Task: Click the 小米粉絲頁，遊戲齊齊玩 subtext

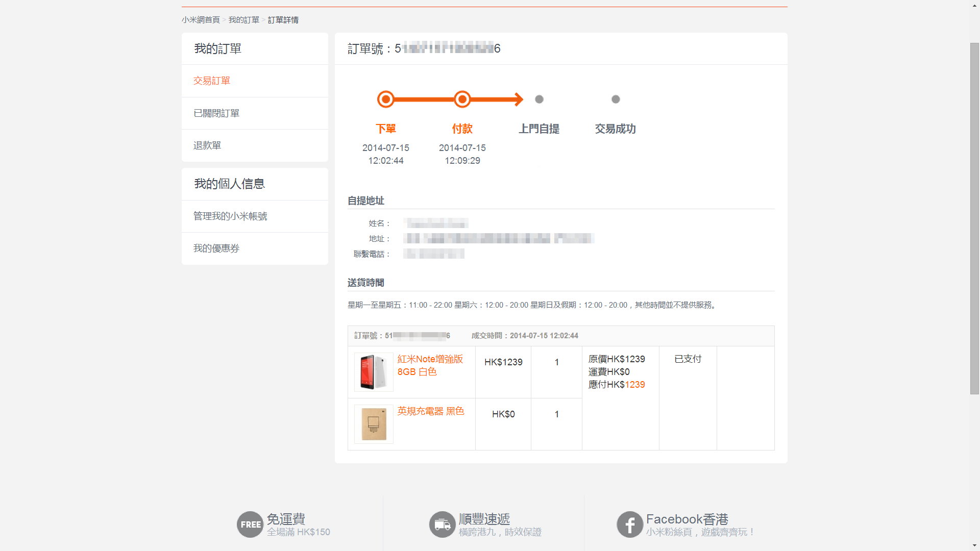Action: [700, 532]
